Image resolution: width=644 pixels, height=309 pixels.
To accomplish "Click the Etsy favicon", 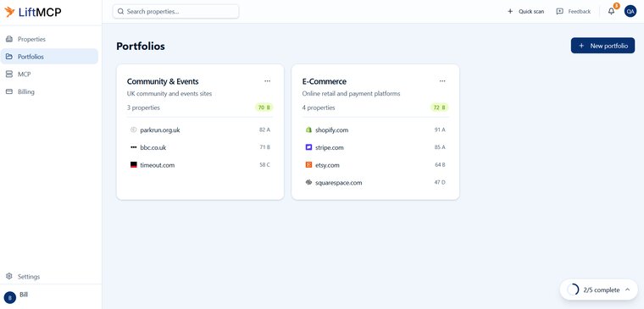I will (x=308, y=165).
